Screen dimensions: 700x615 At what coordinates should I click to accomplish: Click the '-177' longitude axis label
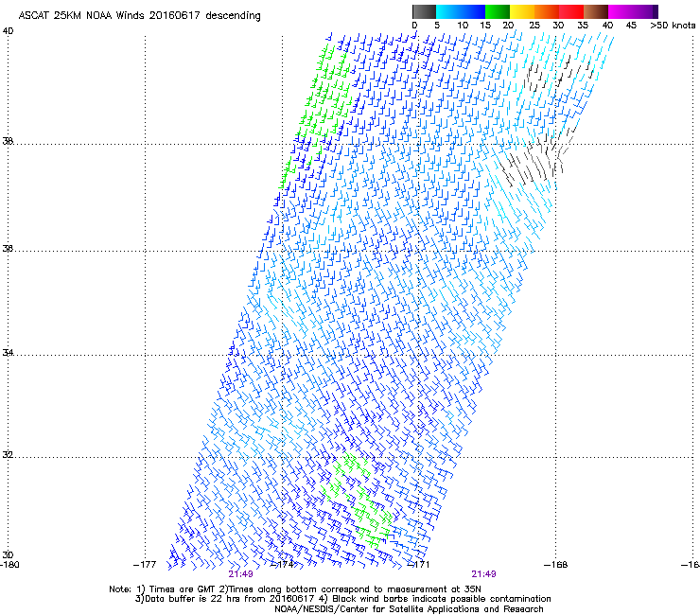145,565
